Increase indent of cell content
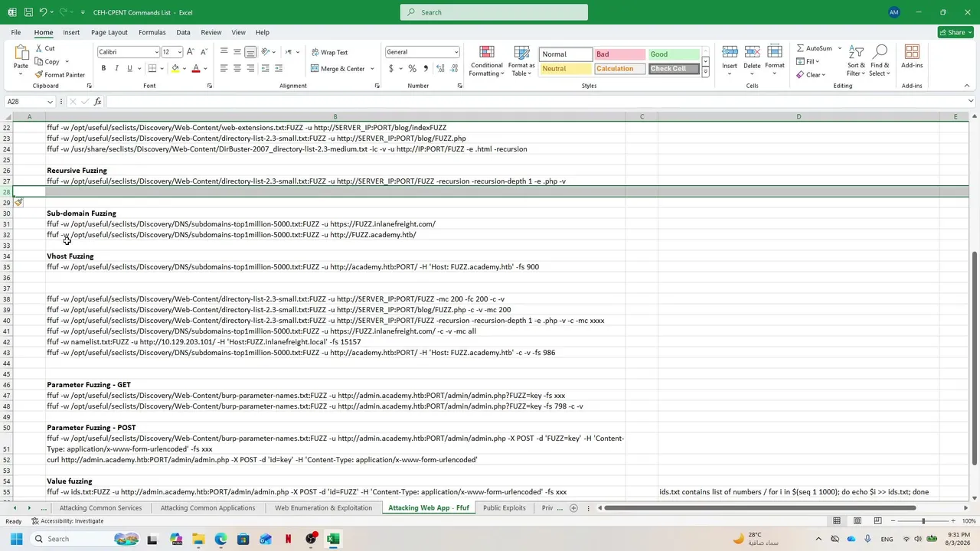This screenshot has height=551, width=980. point(279,68)
